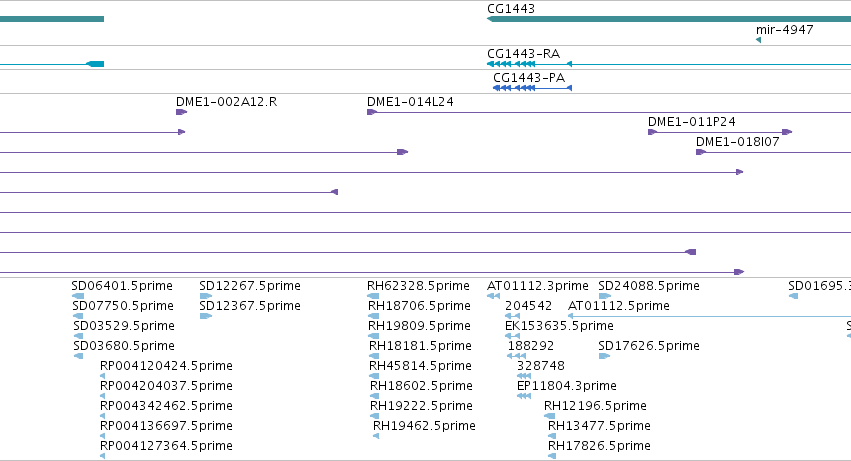This screenshot has width=851, height=461.
Task: Select the RH62328.5prime arrow glyph
Action: [373, 296]
